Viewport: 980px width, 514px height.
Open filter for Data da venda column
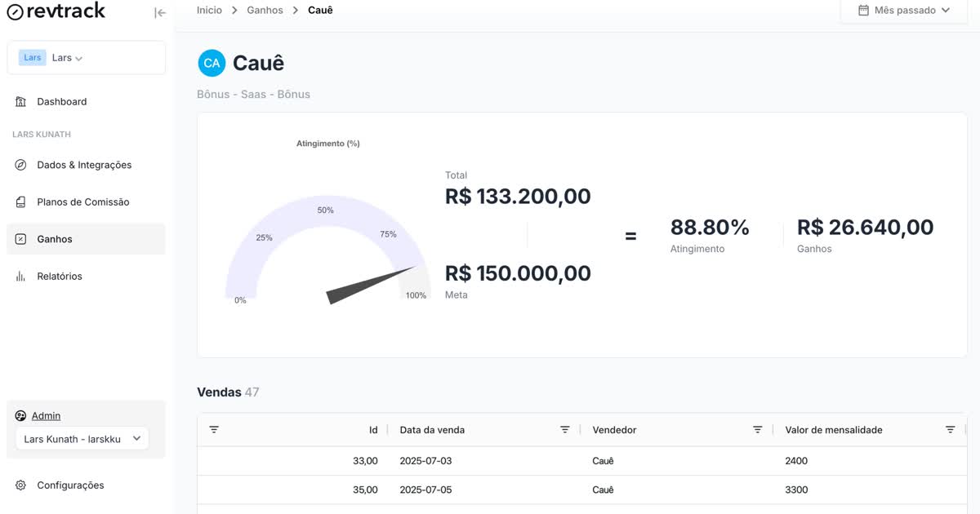564,430
